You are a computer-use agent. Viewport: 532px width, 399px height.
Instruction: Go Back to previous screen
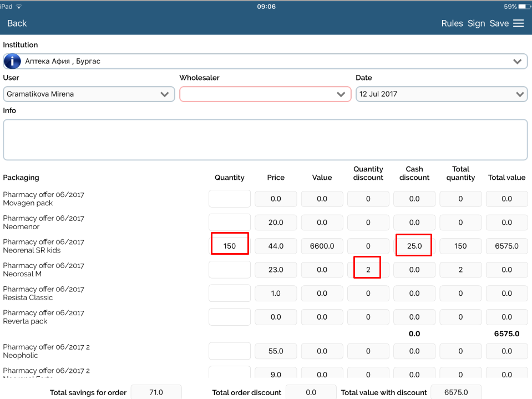(17, 23)
